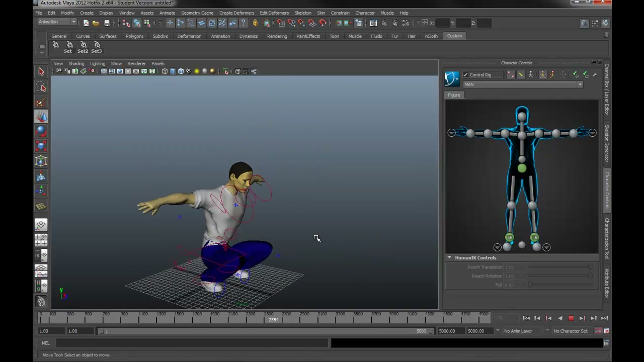Image resolution: width=644 pixels, height=362 pixels.
Task: Click the Save Scene disk icon
Action: (x=107, y=23)
